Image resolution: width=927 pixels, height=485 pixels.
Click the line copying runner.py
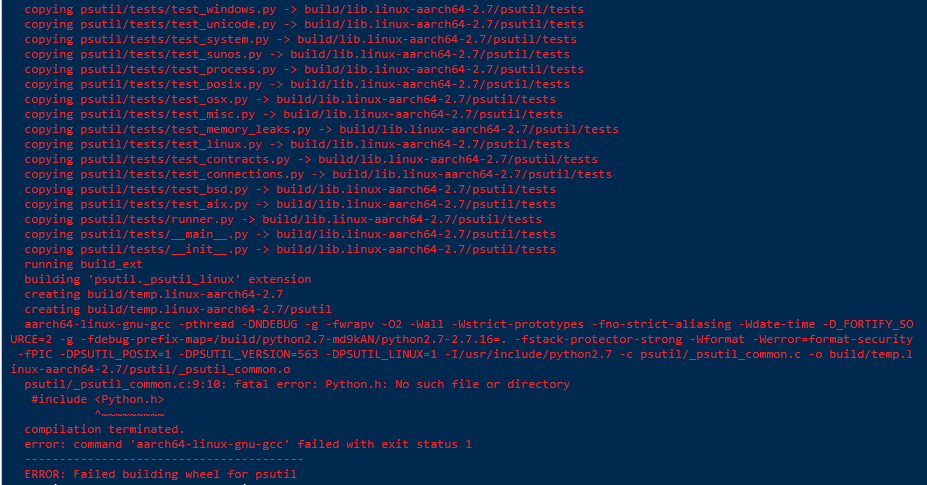tap(283, 219)
